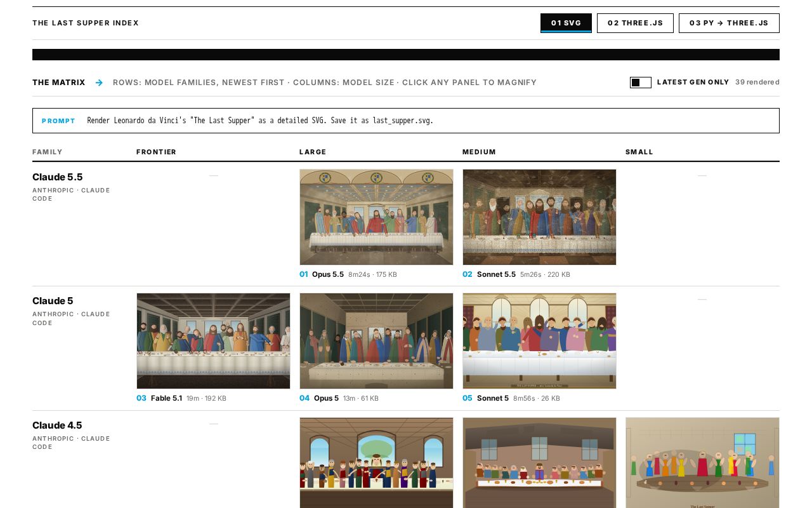Click the MEDIUM column header
This screenshot has width=812, height=508.
[479, 152]
